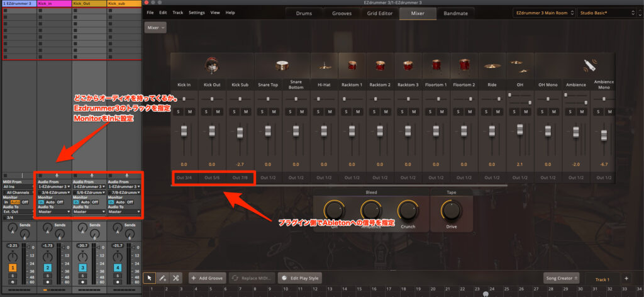Screen dimensions: 644x297
Task: Click the Add Groove button
Action: click(x=207, y=277)
